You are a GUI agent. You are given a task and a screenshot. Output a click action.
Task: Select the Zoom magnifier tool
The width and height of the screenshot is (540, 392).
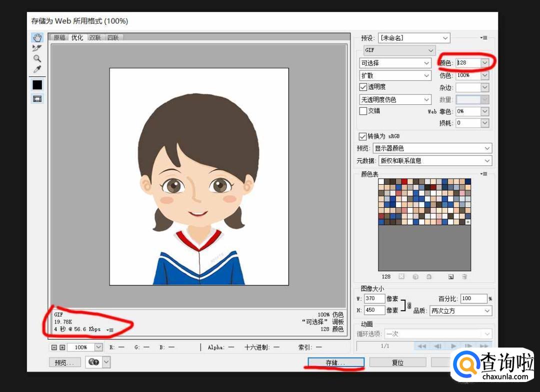click(x=37, y=58)
